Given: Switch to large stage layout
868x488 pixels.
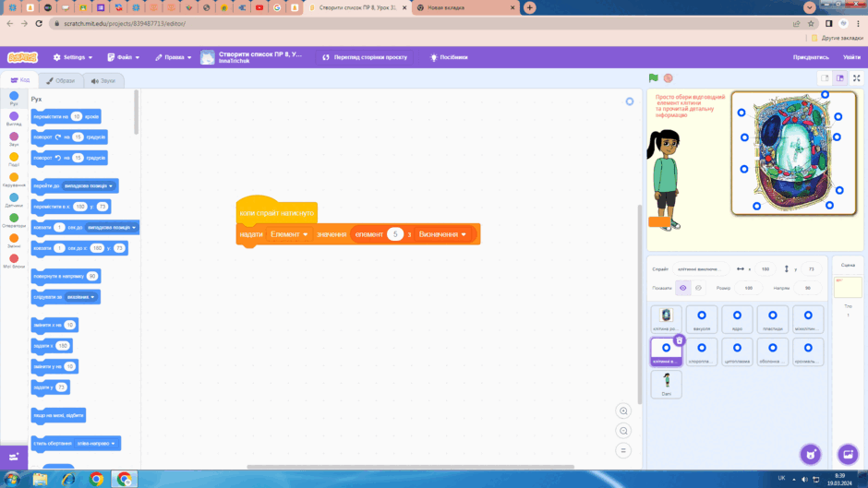Looking at the screenshot, I should [x=840, y=78].
